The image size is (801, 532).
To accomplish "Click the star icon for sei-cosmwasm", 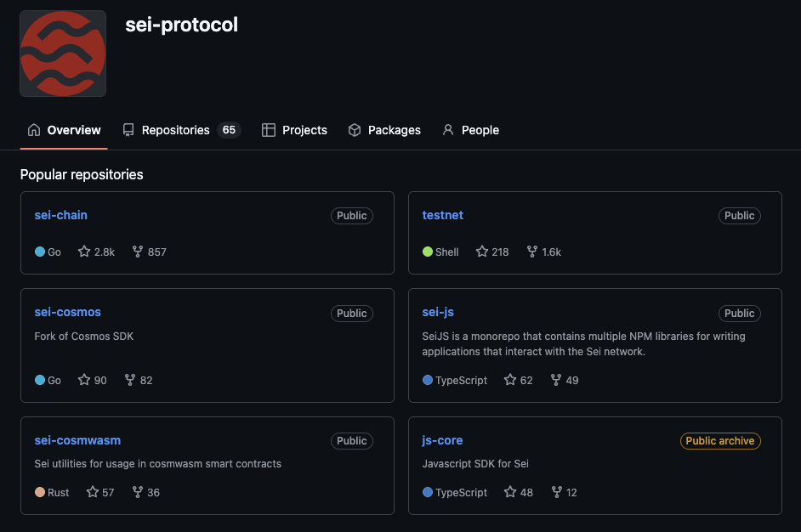I will coord(93,492).
